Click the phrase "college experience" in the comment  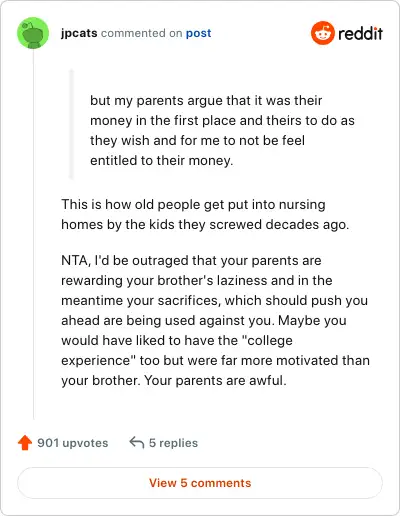[x=177, y=350]
